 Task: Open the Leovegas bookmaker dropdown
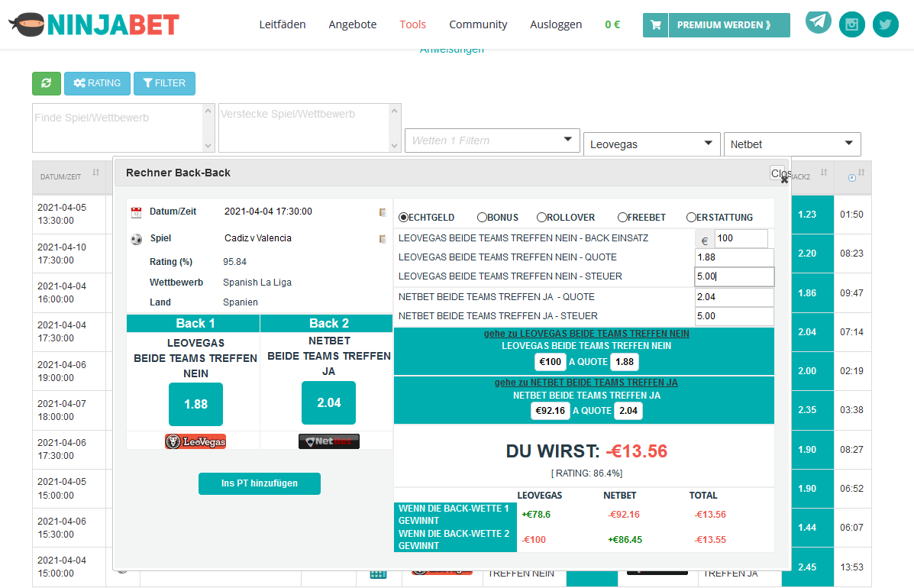click(x=651, y=144)
